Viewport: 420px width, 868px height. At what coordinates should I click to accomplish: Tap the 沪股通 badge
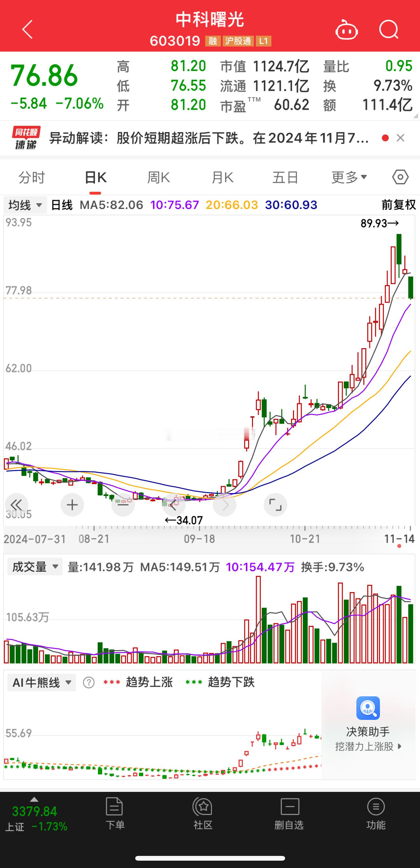click(x=238, y=41)
